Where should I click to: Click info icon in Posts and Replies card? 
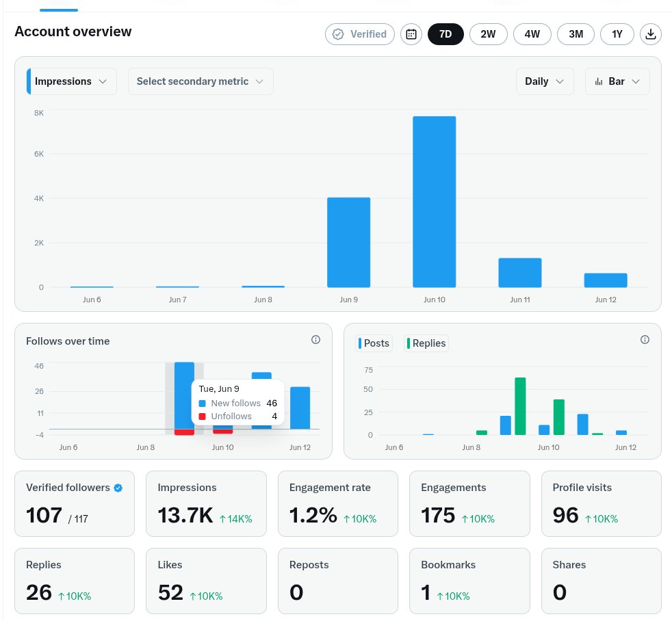coord(645,340)
